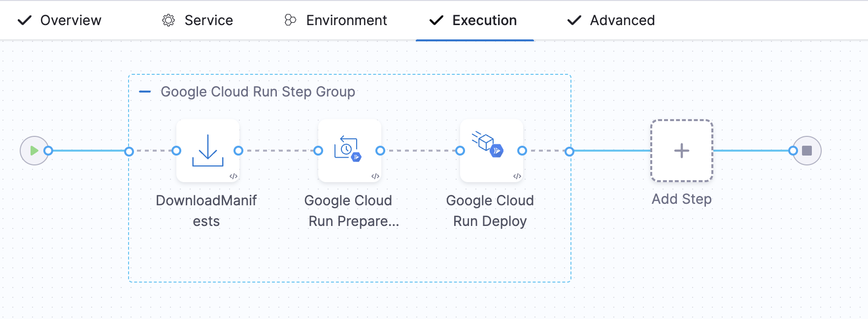Click the code badge on DownloadManifests step
The image size is (868, 319).
(x=234, y=176)
